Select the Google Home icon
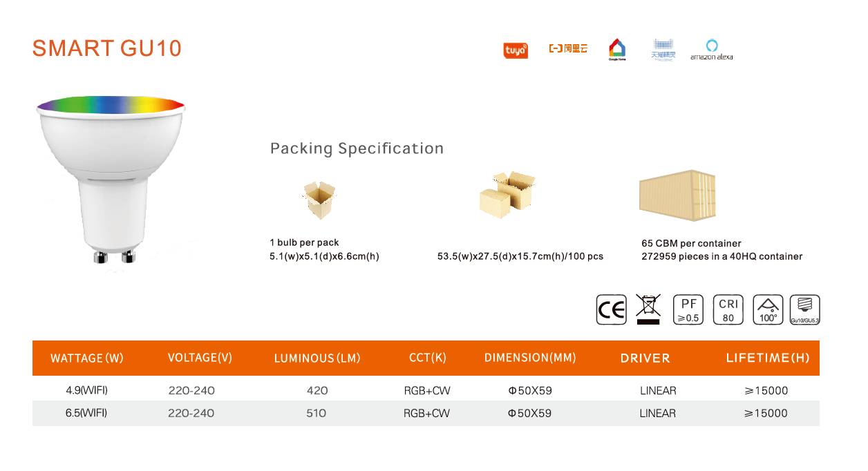868x471 pixels. coord(617,49)
